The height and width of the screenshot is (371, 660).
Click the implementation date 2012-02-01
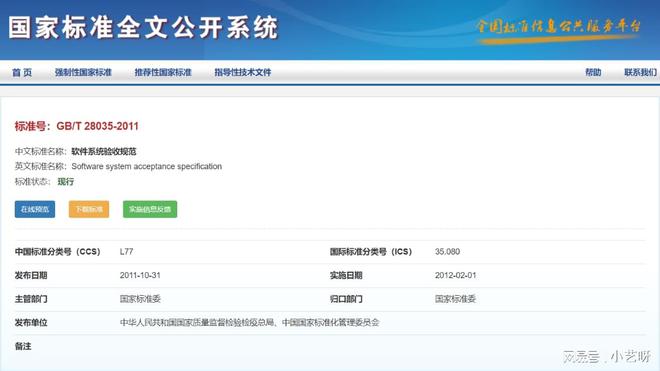tap(455, 275)
